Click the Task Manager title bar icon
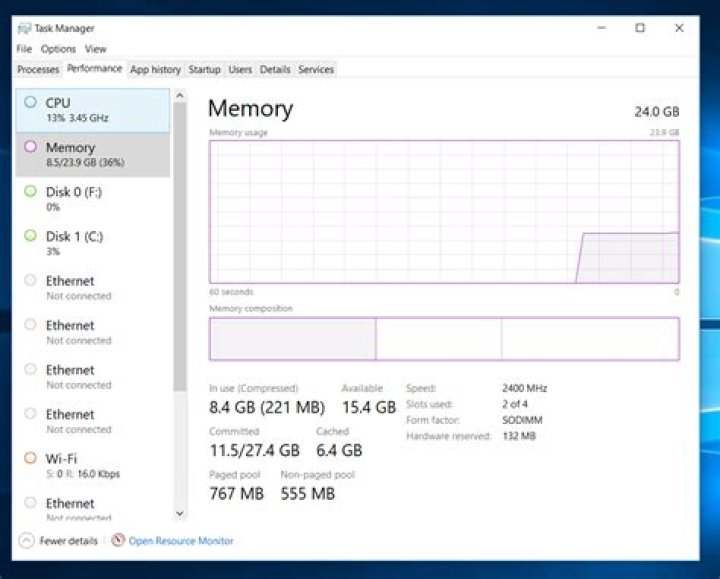Image resolution: width=720 pixels, height=579 pixels. pyautogui.click(x=24, y=28)
